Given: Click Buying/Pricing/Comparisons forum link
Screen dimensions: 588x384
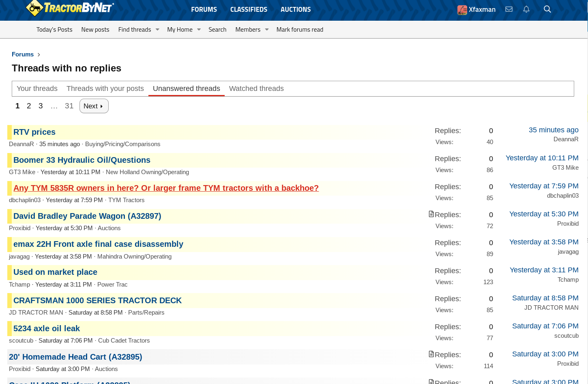Looking at the screenshot, I should pyautogui.click(x=122, y=144).
